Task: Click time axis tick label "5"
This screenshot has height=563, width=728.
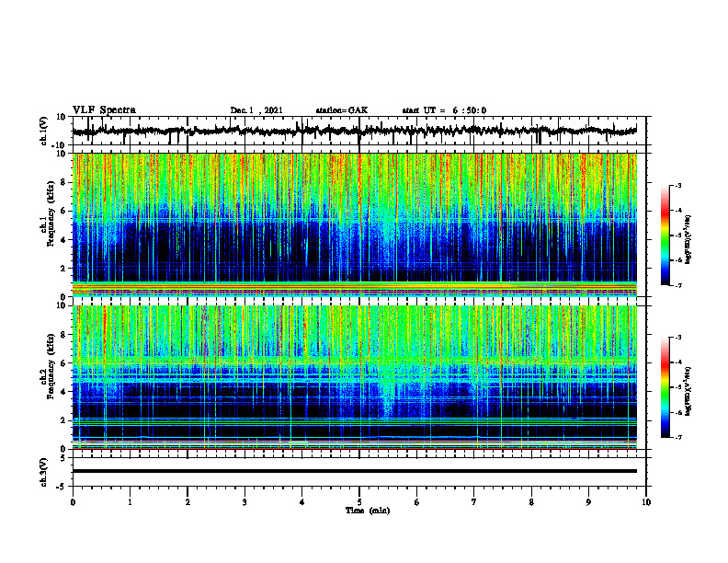Action: click(x=359, y=502)
